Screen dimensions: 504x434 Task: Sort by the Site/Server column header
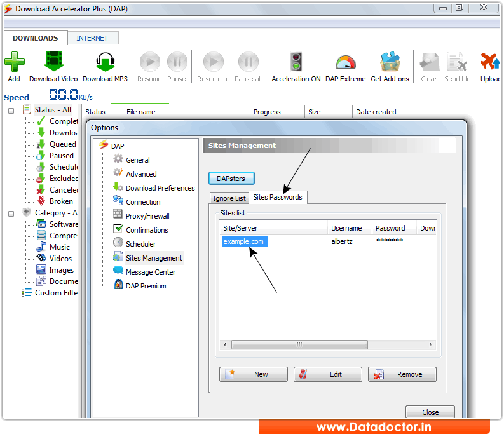[273, 228]
